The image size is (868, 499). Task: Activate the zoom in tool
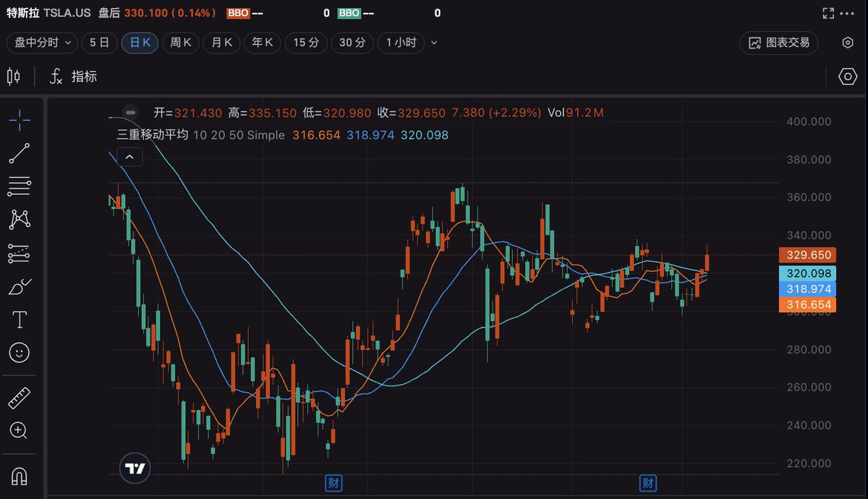pos(20,431)
